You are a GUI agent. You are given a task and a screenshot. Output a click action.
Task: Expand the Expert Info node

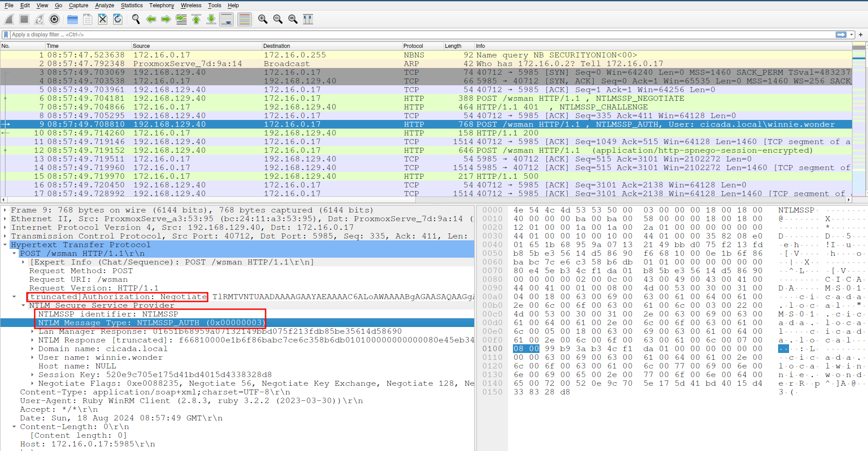click(x=24, y=262)
